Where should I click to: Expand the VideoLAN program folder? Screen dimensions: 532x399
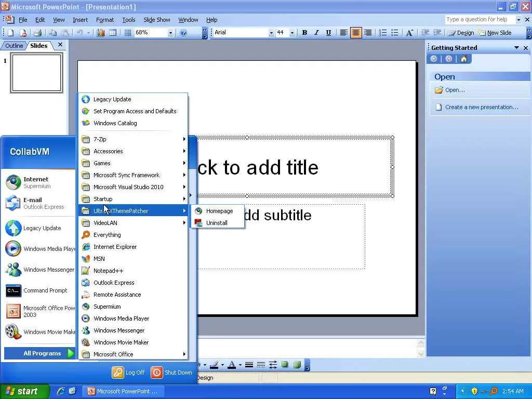coord(134,222)
